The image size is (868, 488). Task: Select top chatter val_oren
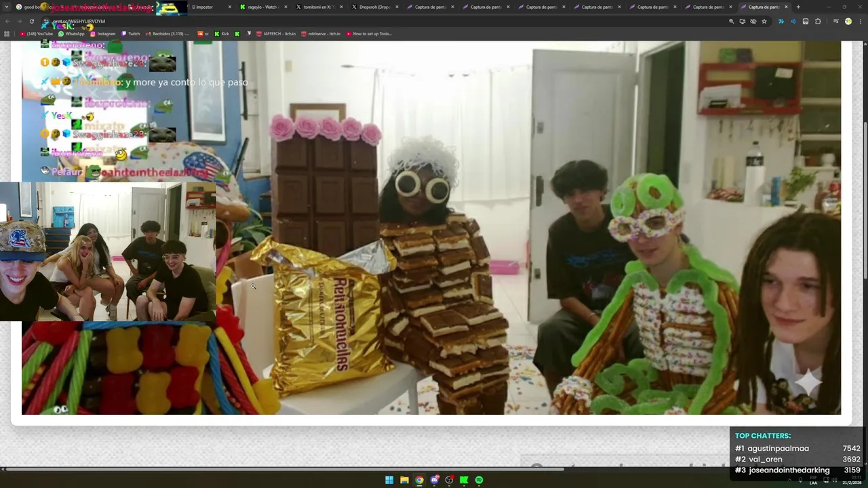[x=766, y=459]
